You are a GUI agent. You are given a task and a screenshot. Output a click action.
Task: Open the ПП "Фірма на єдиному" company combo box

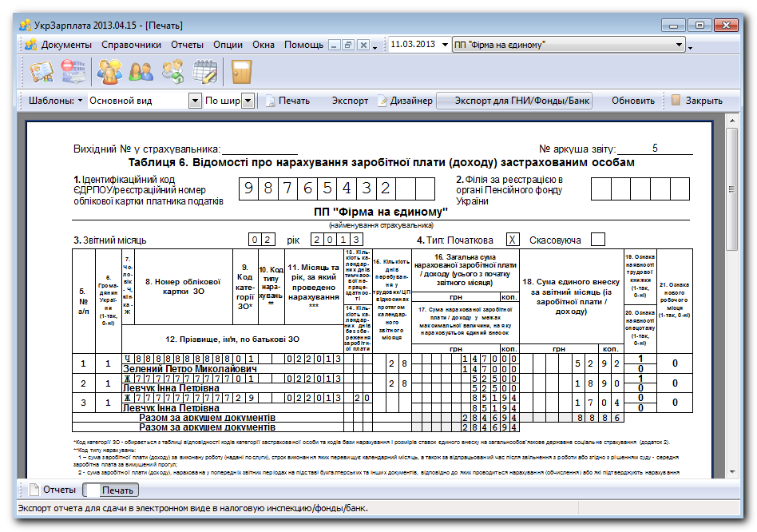(x=569, y=45)
